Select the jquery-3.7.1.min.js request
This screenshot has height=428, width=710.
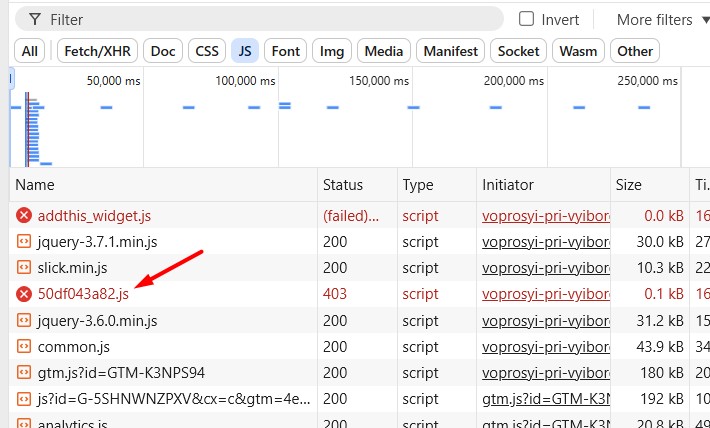[97, 242]
